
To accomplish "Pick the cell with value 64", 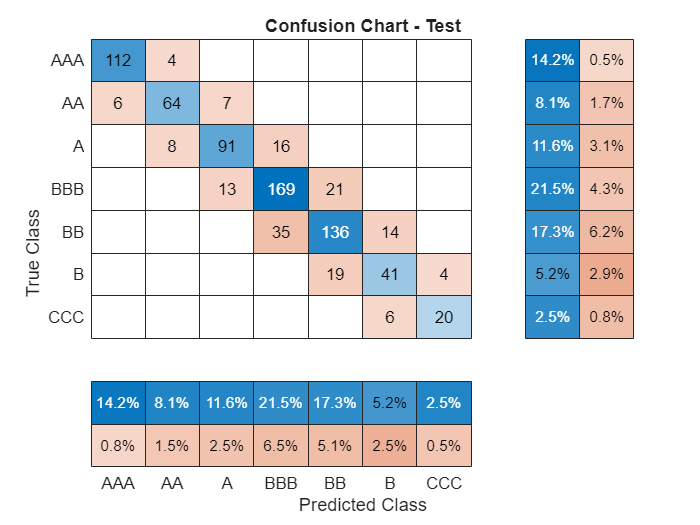I will [172, 103].
